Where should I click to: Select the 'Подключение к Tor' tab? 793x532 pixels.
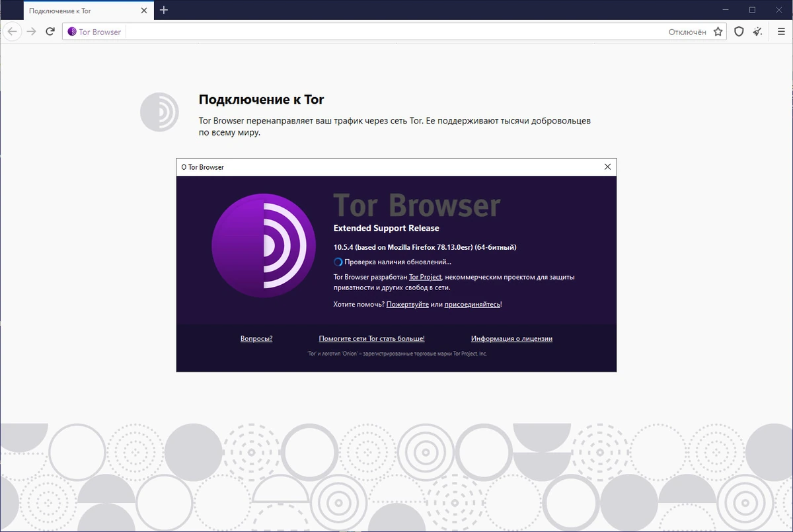click(89, 11)
